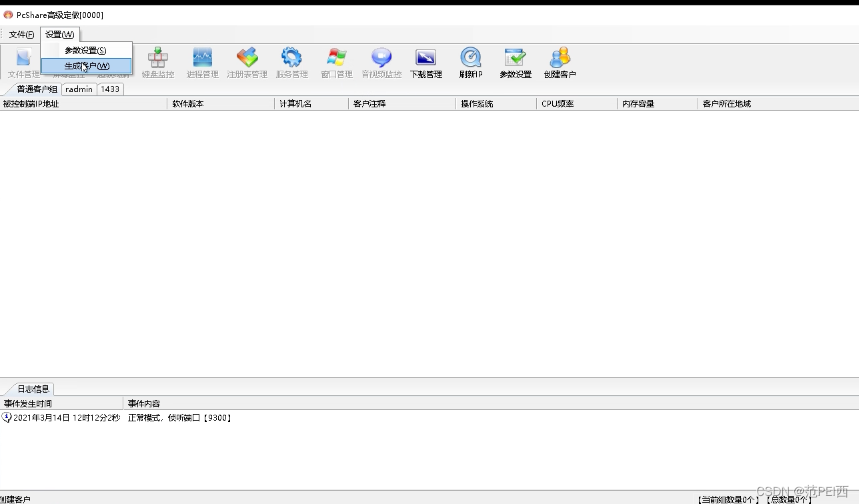Click the 刷新IP refresh icon
Screen dimensions: 859x504
click(x=471, y=63)
